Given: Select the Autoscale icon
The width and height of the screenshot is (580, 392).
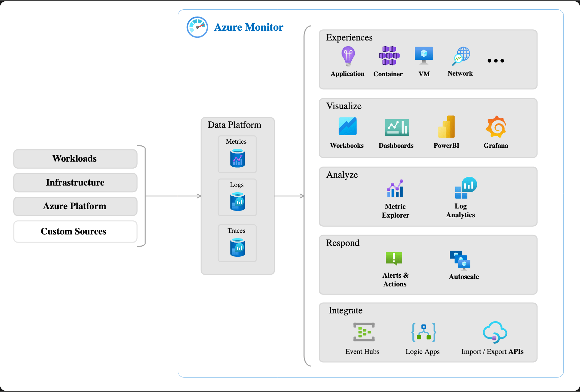Looking at the screenshot, I should click(460, 260).
